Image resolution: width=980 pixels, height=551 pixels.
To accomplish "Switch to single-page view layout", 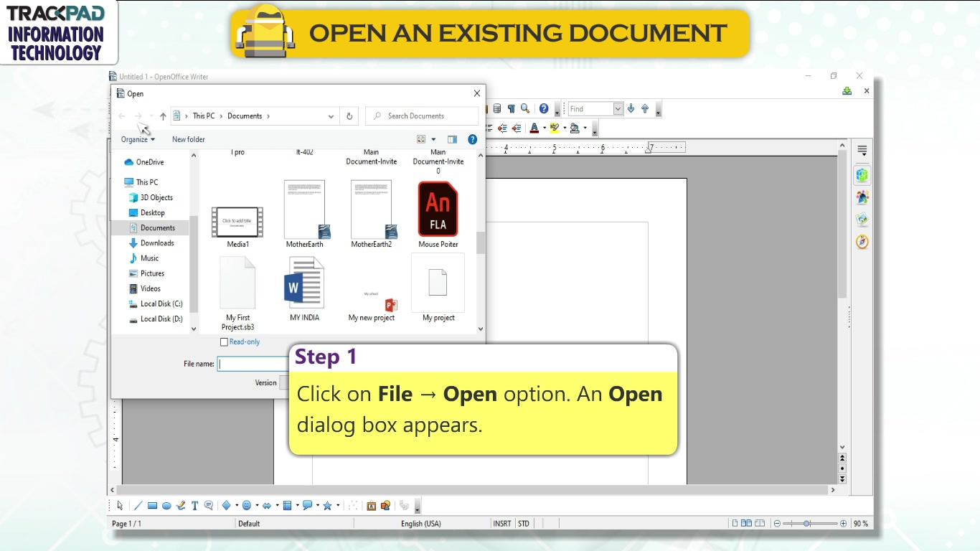I will click(x=735, y=524).
